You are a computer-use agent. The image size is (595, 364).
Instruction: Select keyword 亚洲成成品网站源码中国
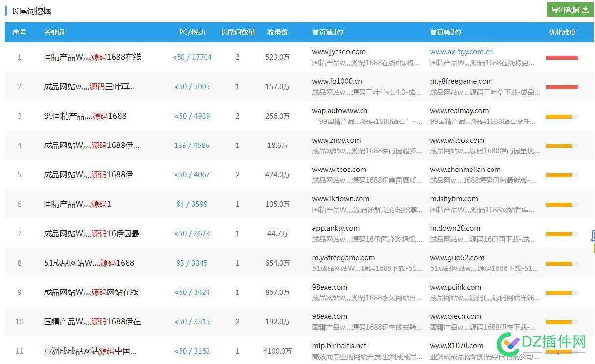pos(90,351)
